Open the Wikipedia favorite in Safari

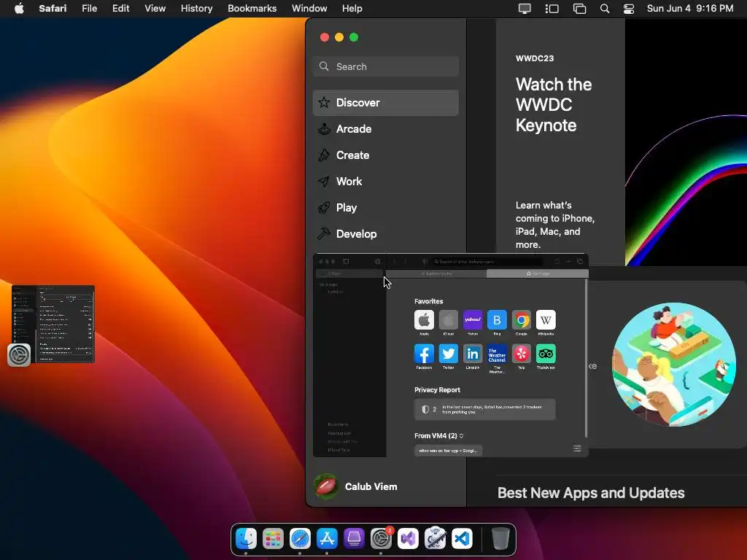546,319
